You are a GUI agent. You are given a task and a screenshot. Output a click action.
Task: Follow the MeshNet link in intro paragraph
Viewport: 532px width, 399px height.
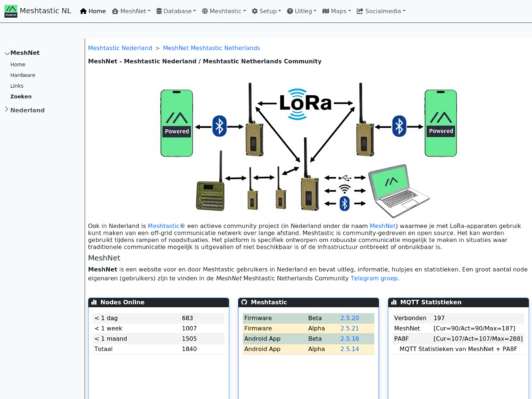point(383,226)
